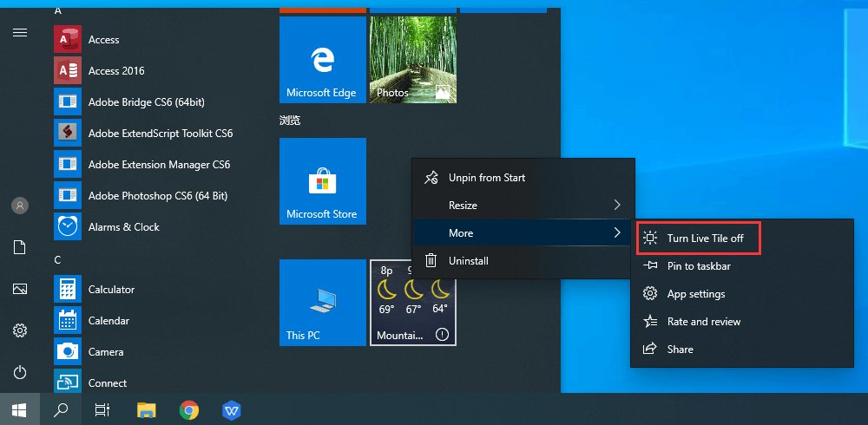Choose Uninstall in context menu
Screen dimensions: 868x425
(x=523, y=261)
